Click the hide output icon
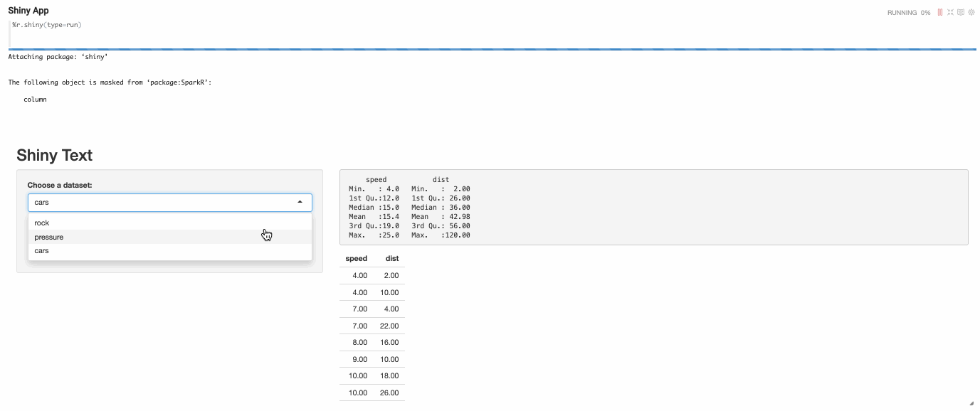Screen dimensions: 980x411 (961, 12)
